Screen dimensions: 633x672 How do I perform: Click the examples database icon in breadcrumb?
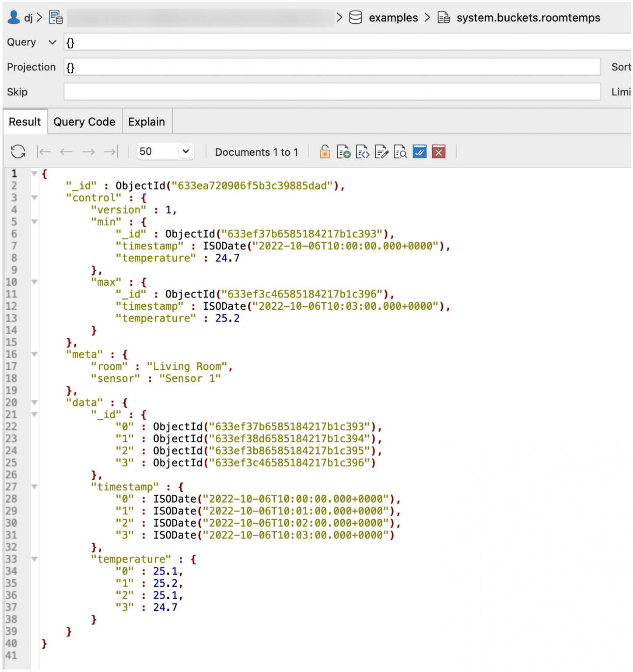point(356,17)
